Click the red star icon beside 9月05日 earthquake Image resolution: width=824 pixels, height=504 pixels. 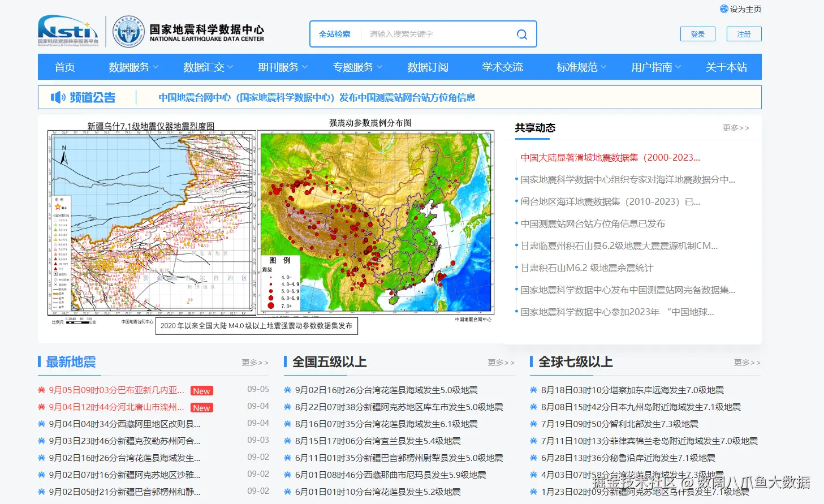(41, 390)
